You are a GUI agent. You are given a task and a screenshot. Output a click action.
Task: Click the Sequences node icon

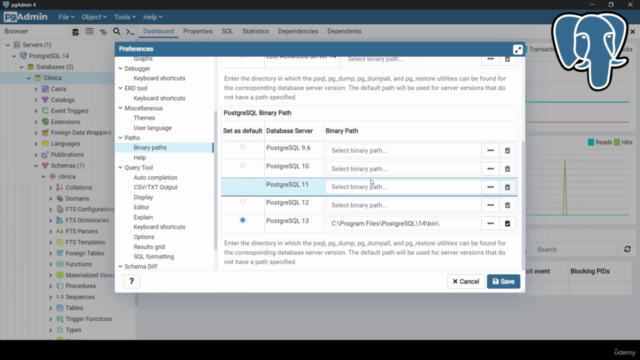(60, 297)
